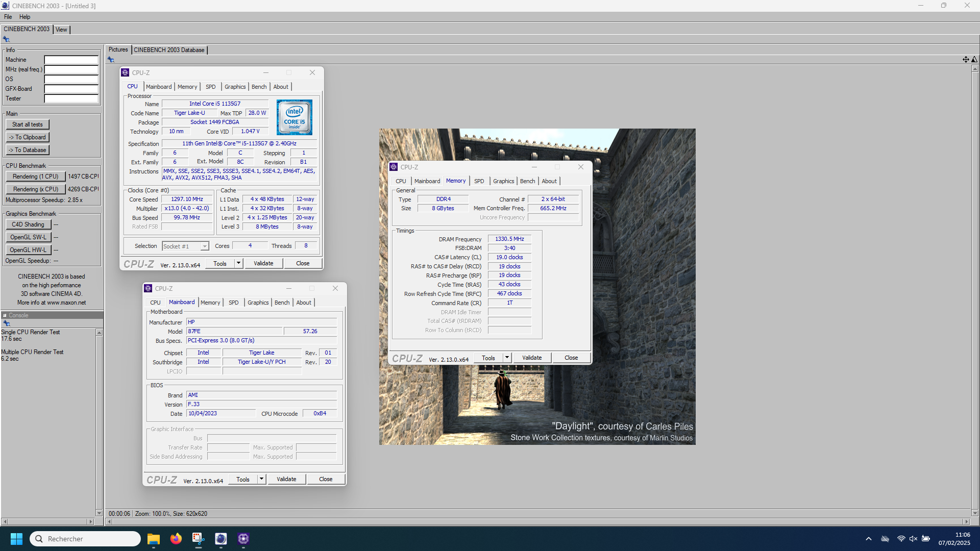Open Tools dropdown arrow in CPU-Z Mainboard window

[261, 479]
